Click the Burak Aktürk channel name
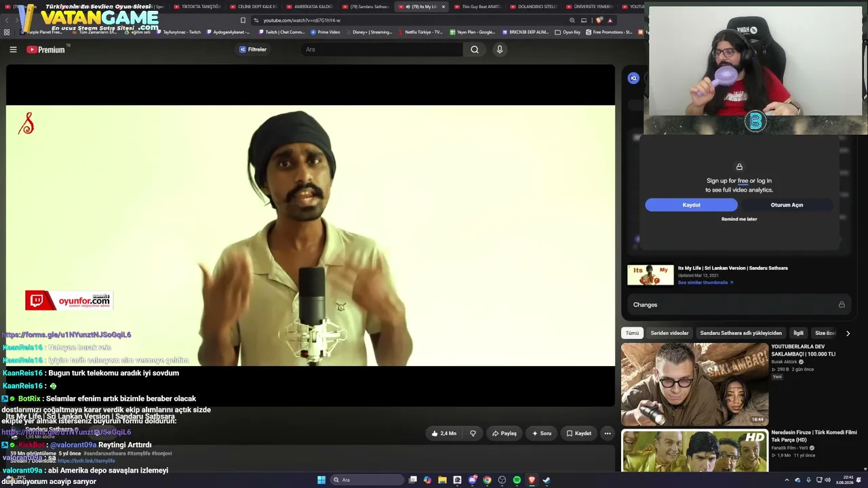Screen dimensions: 868x488 [785, 362]
